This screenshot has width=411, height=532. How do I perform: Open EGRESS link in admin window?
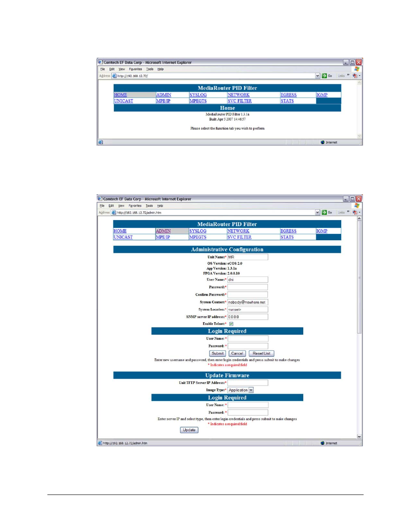click(x=288, y=231)
